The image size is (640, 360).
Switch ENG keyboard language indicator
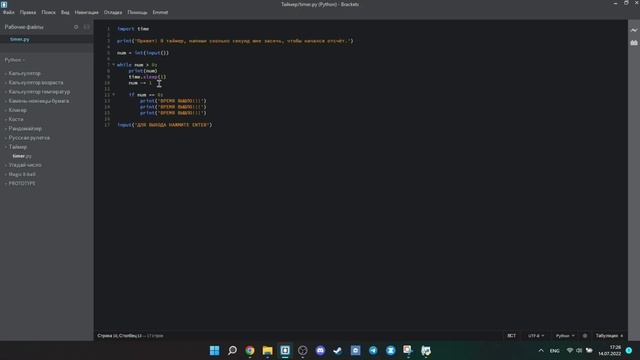click(x=554, y=351)
